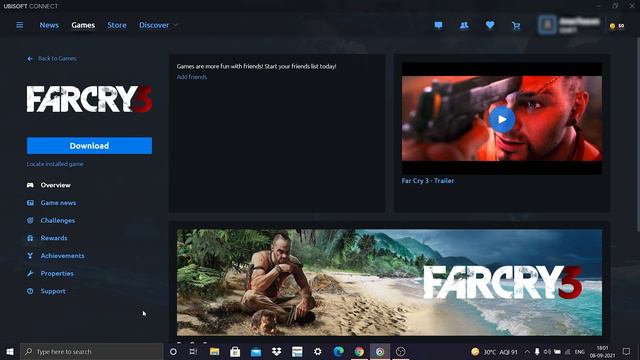Viewport: 640px width, 360px height.
Task: Open Google Chrome from the taskbar
Action: [359, 351]
